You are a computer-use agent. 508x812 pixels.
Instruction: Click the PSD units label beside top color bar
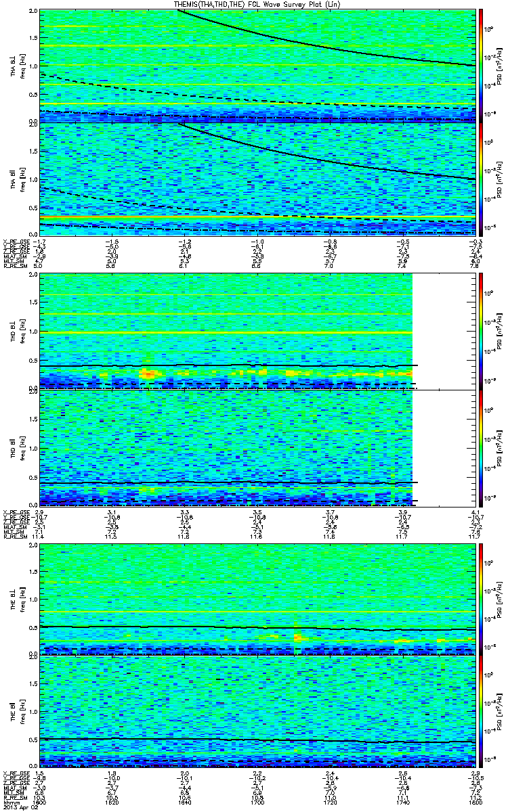(499, 65)
